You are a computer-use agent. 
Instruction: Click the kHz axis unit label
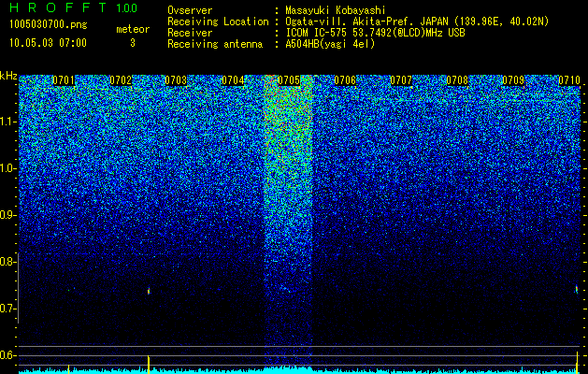[8, 76]
